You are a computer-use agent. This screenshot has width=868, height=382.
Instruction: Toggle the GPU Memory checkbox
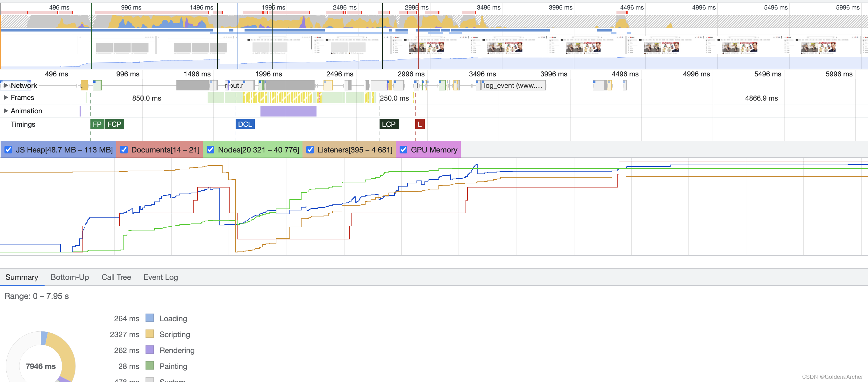403,150
